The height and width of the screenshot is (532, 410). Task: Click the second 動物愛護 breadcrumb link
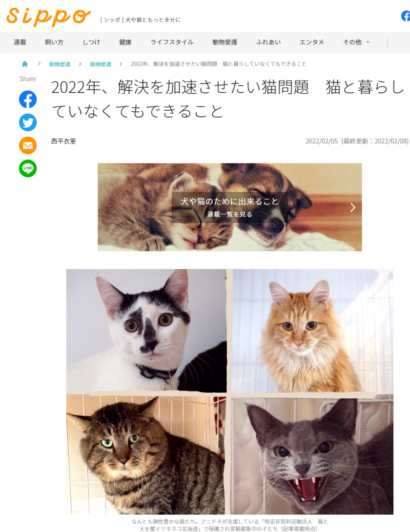[100, 64]
